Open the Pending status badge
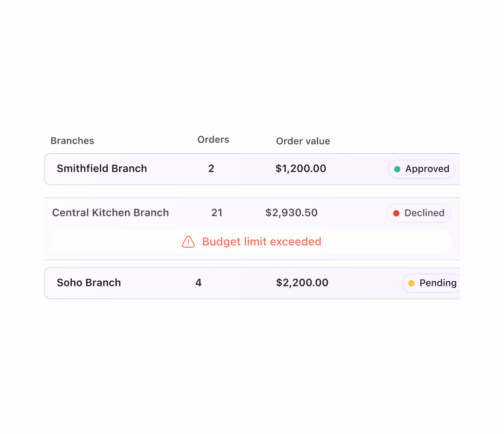This screenshot has width=504, height=434. tap(431, 283)
